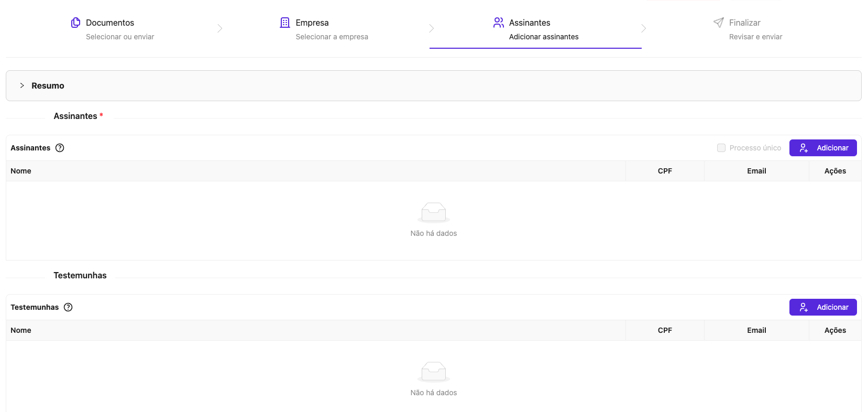Click the chevron arrow after Documentos step
Screen dimensions: 868x412
(220, 28)
